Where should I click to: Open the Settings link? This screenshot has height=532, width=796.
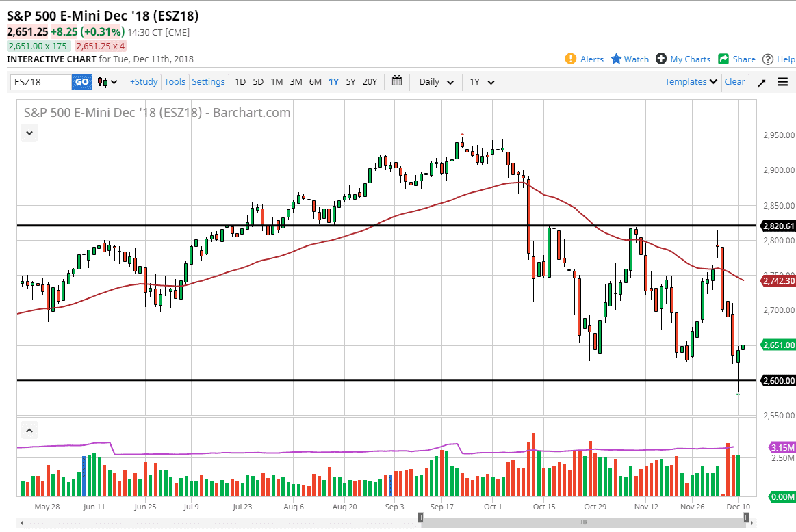click(x=208, y=81)
